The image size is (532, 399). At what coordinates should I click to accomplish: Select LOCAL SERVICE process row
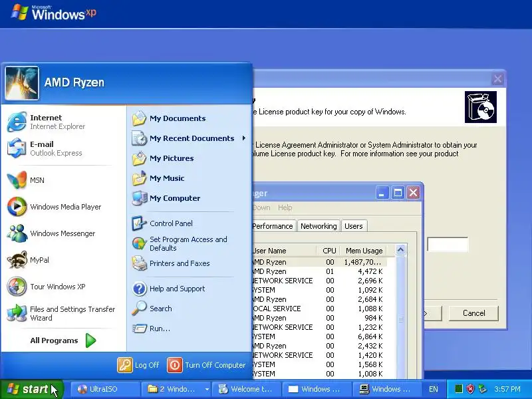pos(320,309)
